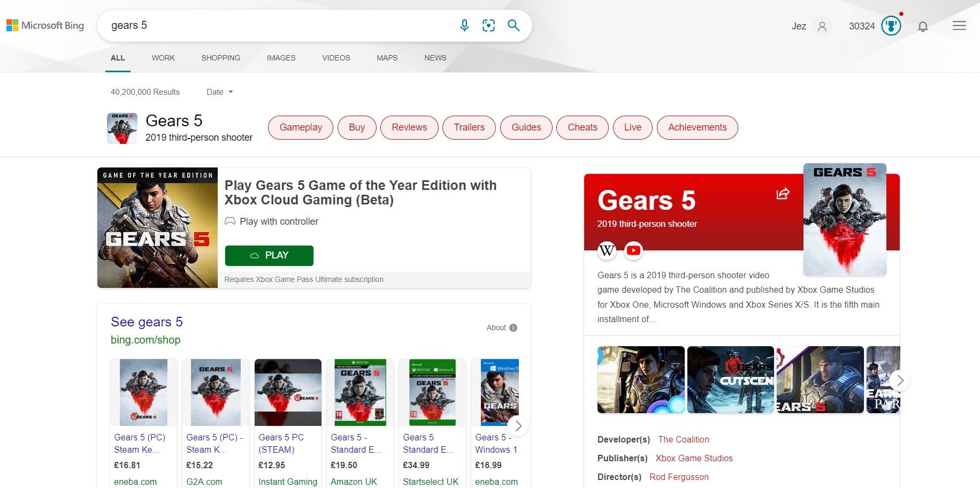Image resolution: width=980 pixels, height=488 pixels.
Task: Select the Gears 5 cover art thumbnail
Action: [x=845, y=219]
